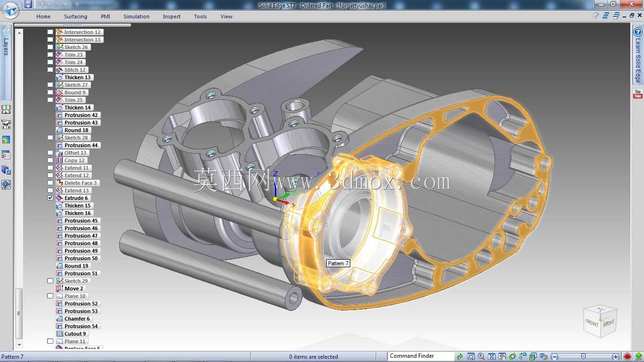
Task: Select Copy 12 in feature tree
Action: [71, 160]
